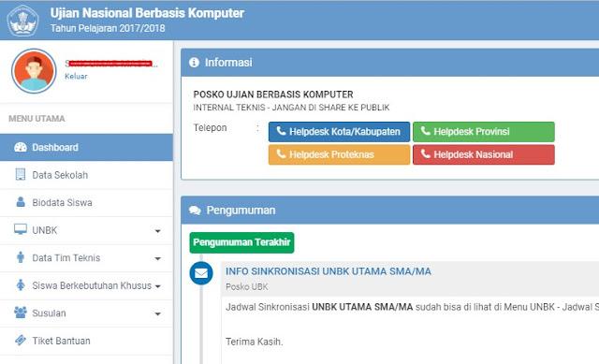Screen dimensions: 599x364
Task: Click the Pengumuman panel title
Action: click(241, 211)
